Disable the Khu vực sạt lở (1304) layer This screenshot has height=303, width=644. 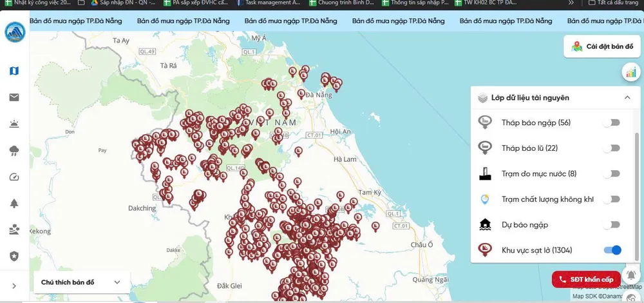click(612, 250)
